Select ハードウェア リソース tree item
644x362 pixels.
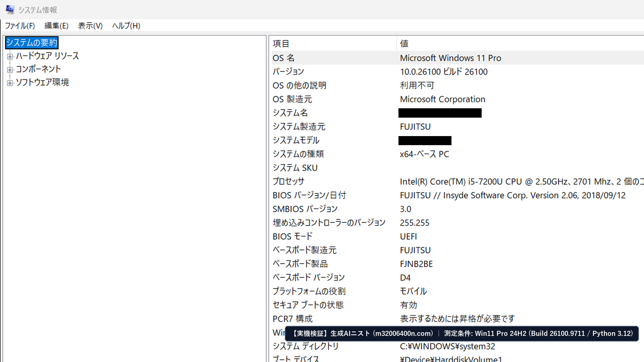click(47, 56)
